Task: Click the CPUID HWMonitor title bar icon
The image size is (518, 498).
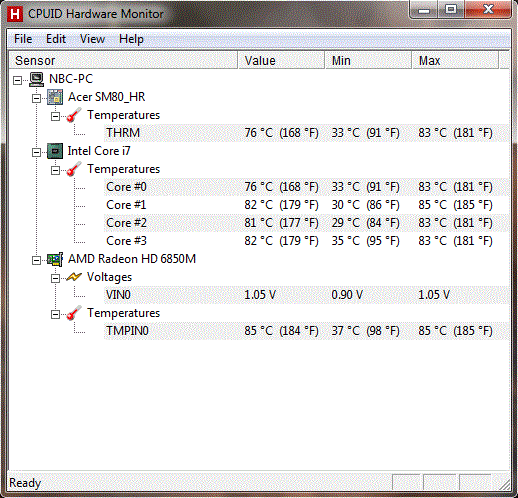Action: (x=15, y=14)
